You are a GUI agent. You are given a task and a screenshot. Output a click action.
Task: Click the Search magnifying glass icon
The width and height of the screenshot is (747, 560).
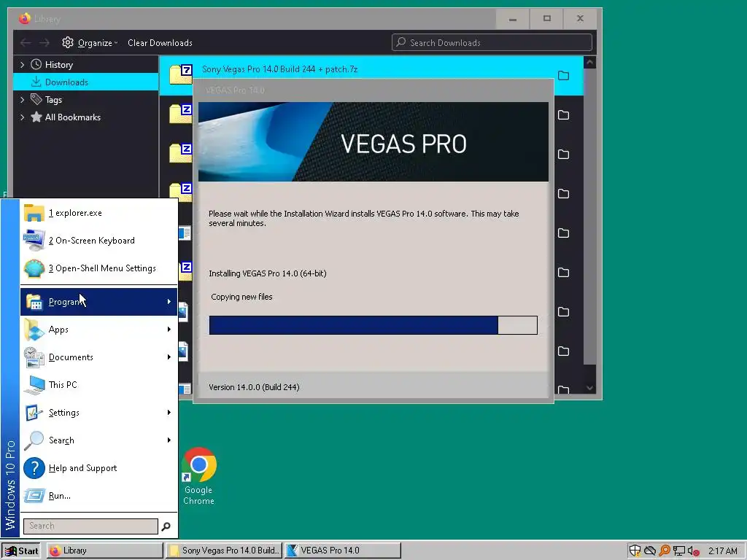[x=34, y=440]
